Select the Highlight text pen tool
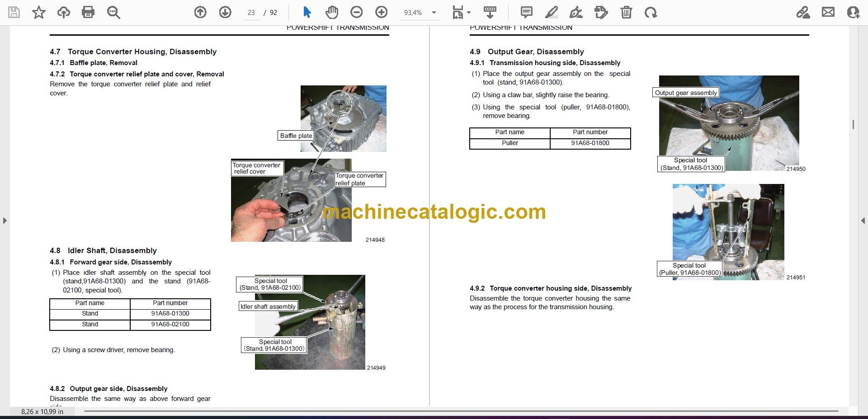Viewport: 868px width, 419px height. 552,12
